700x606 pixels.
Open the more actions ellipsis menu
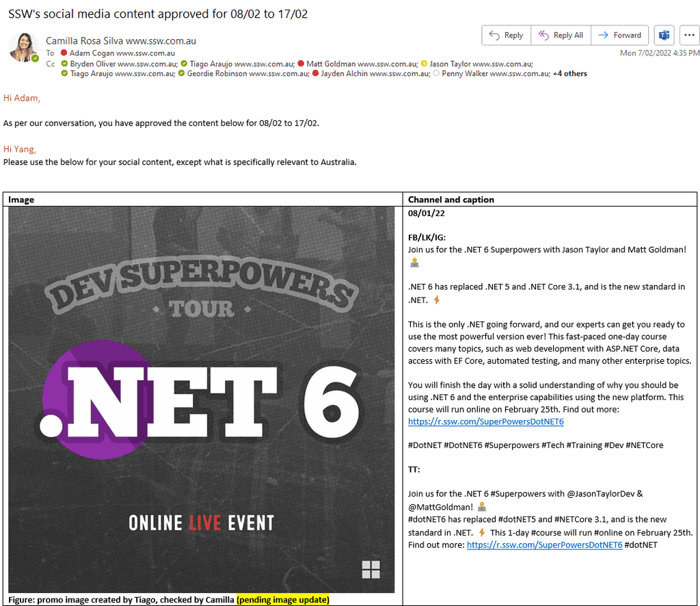pos(688,36)
